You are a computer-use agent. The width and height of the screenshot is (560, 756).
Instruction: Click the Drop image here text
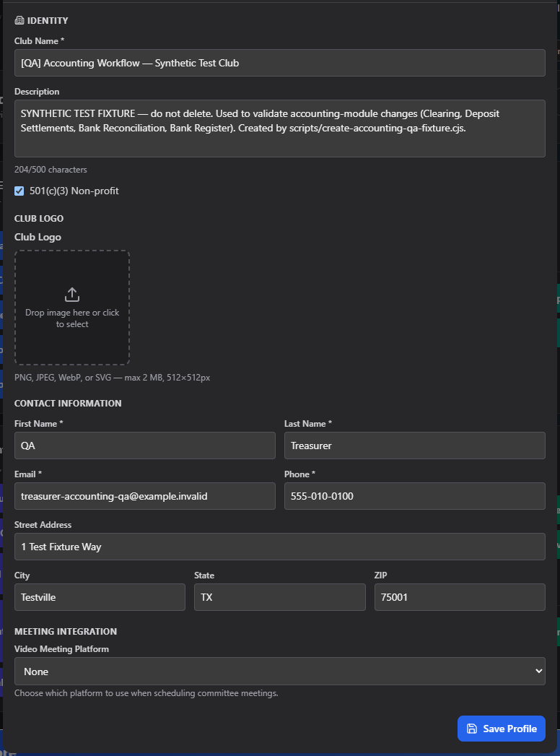click(72, 318)
